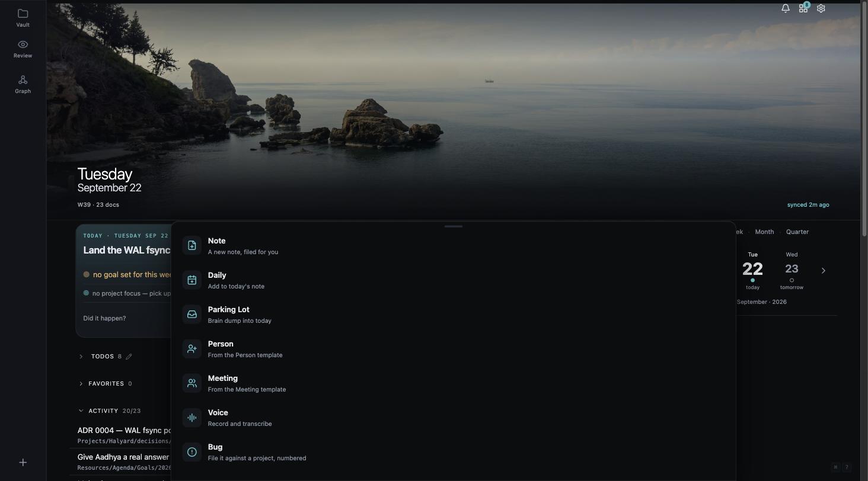868x481 pixels.
Task: Open notifications bell
Action: [x=785, y=8]
